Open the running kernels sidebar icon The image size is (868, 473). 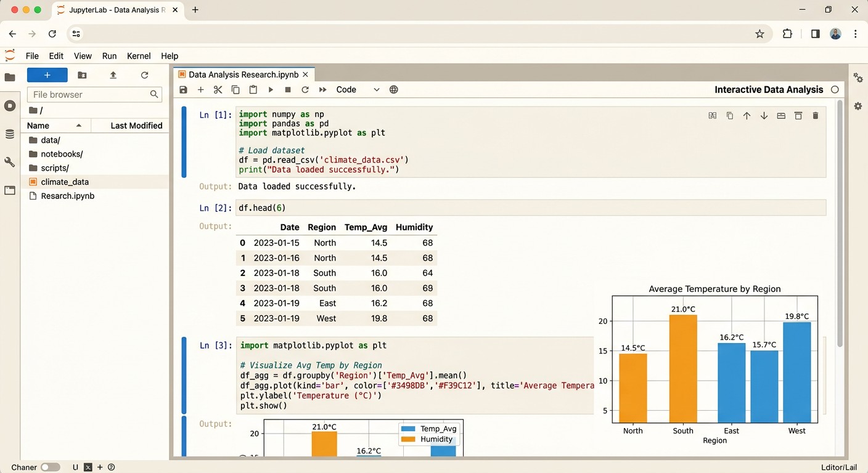10,106
